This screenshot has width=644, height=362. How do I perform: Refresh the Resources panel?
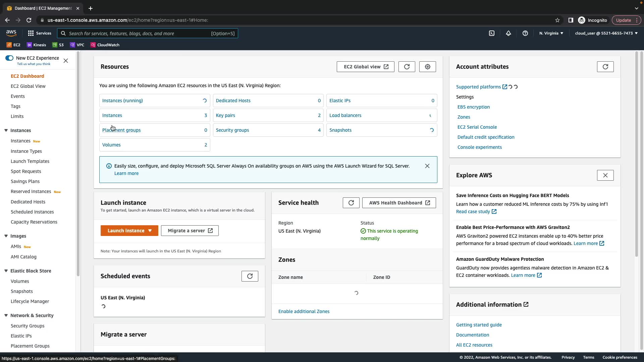coord(407,67)
